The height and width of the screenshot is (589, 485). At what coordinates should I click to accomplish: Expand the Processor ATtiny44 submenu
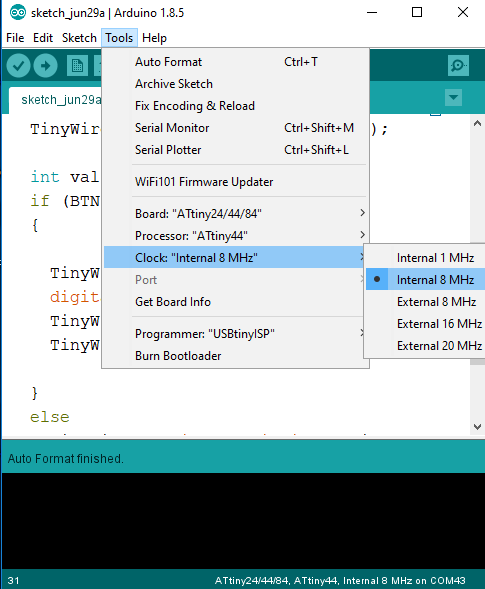click(x=235, y=236)
